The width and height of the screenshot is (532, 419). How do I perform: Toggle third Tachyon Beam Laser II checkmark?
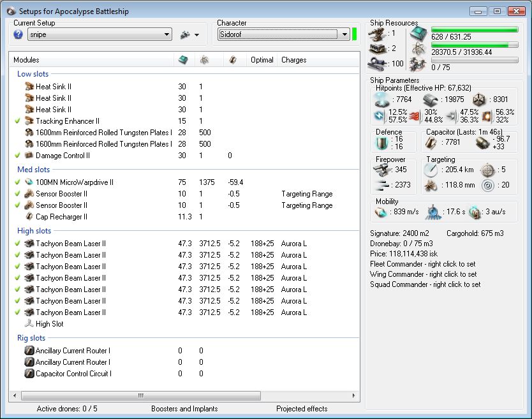point(18,267)
